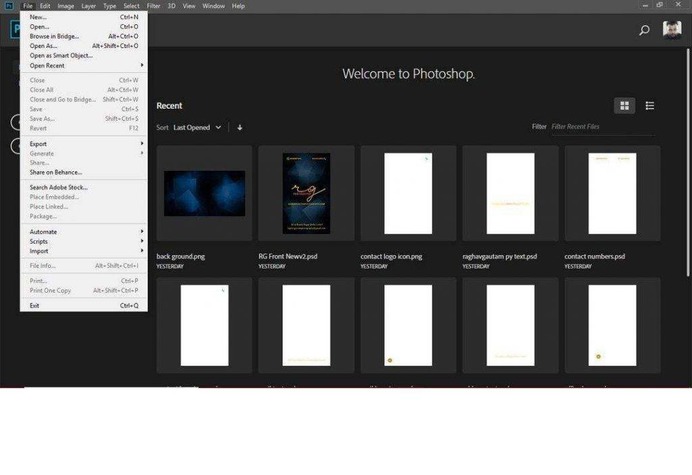Click the search magnifier icon
Screen dimensions: 692x475
(x=644, y=30)
